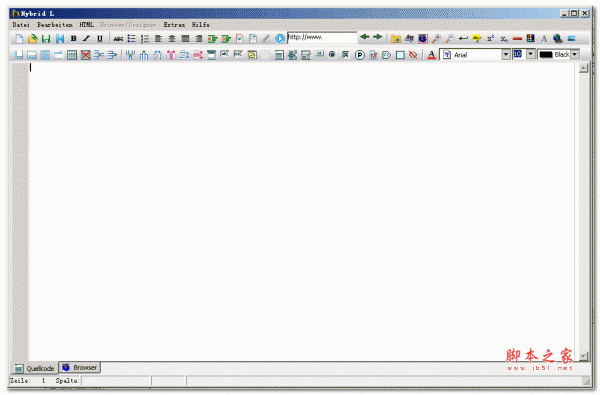This screenshot has width=600, height=395.
Task: Open the font size dropdown
Action: click(x=530, y=54)
